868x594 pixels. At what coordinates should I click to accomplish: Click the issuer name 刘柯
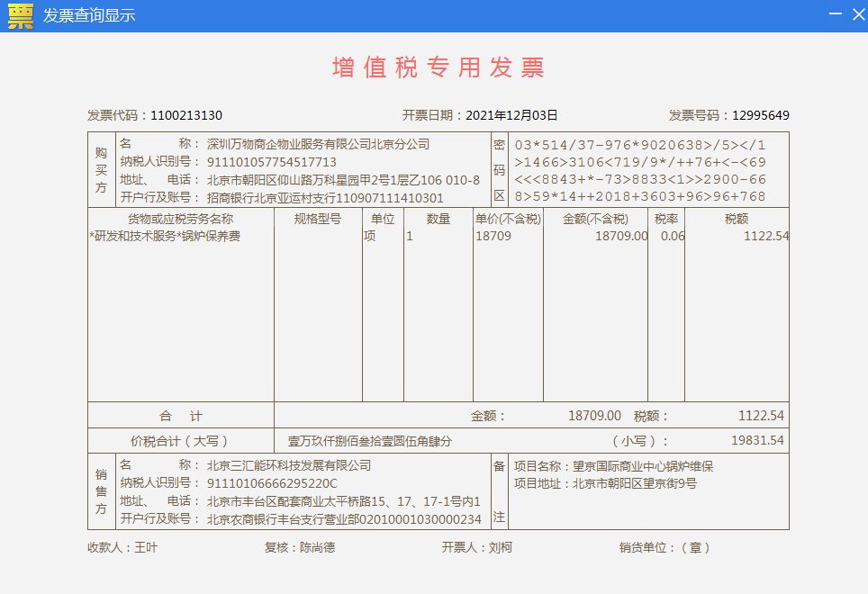(500, 547)
